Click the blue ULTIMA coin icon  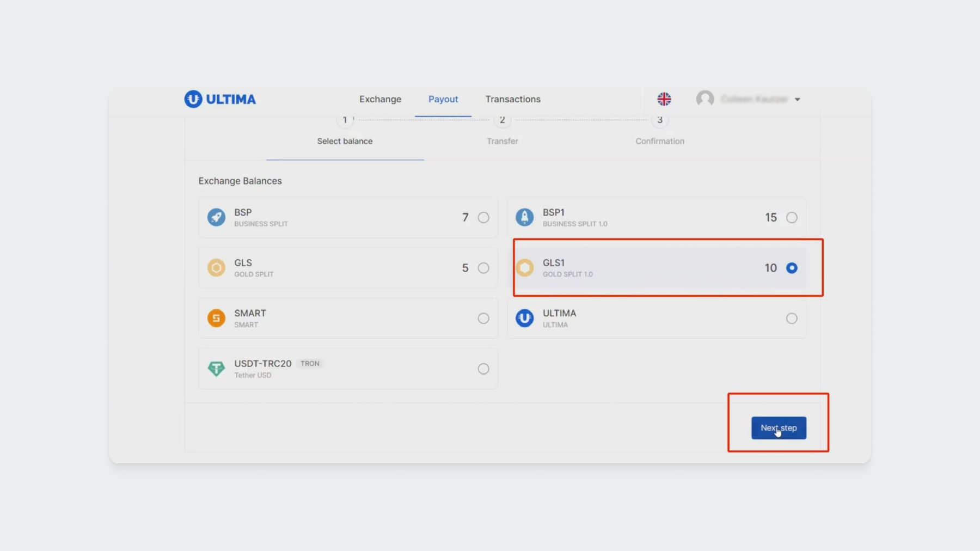[x=524, y=318]
